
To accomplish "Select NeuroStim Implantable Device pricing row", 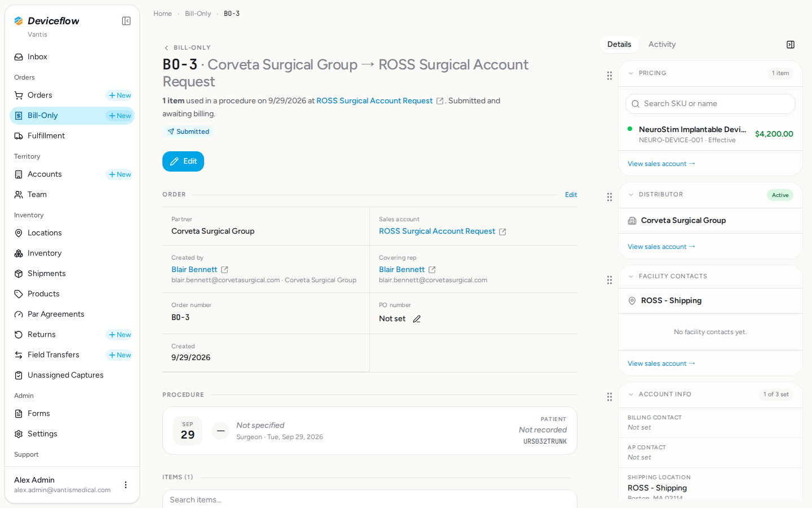I will pyautogui.click(x=710, y=134).
